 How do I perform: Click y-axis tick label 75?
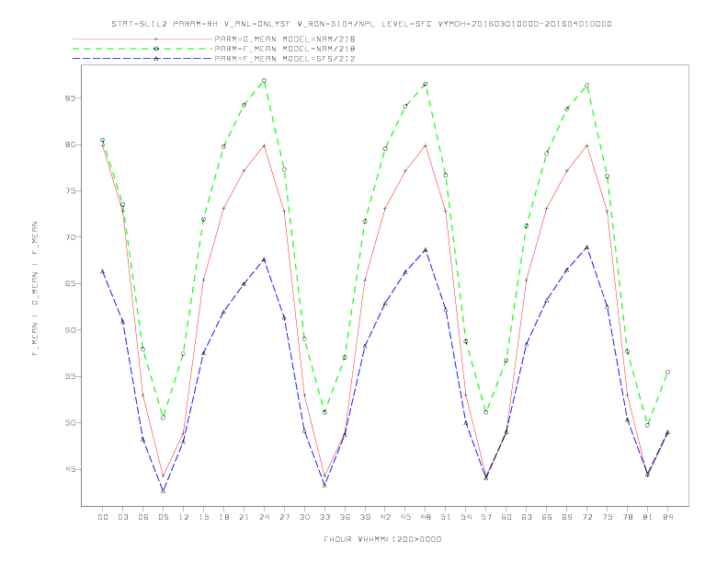pos(70,191)
